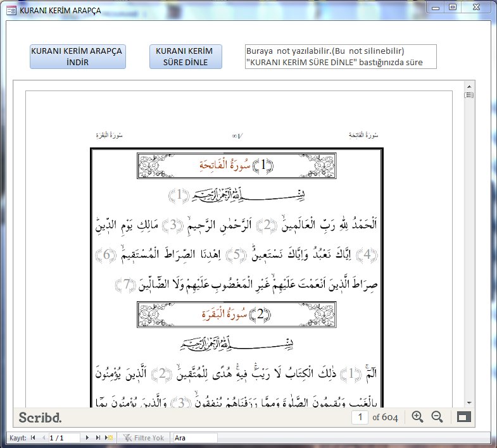This screenshot has height=448, width=497.
Task: Switch Scribd viewer to fullscreen mode
Action: coord(465,417)
